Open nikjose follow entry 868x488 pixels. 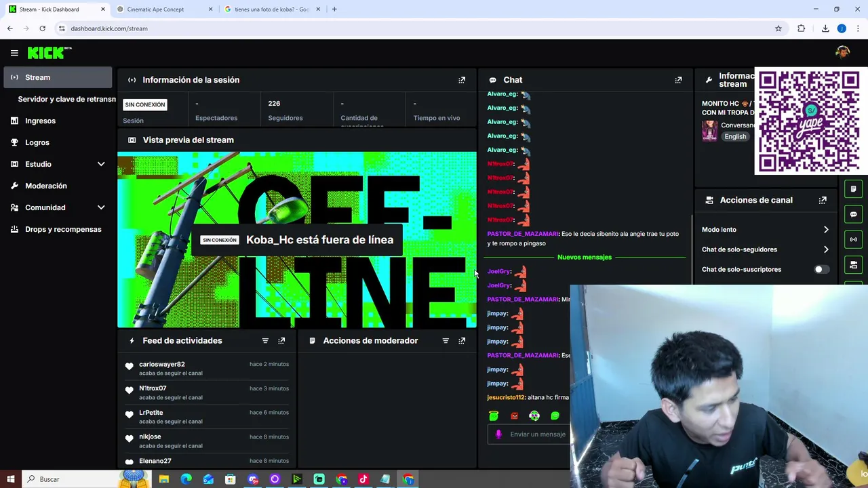click(x=207, y=441)
